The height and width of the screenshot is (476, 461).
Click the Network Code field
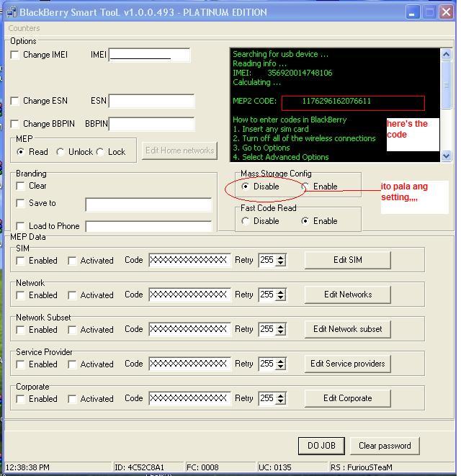pyautogui.click(x=189, y=295)
